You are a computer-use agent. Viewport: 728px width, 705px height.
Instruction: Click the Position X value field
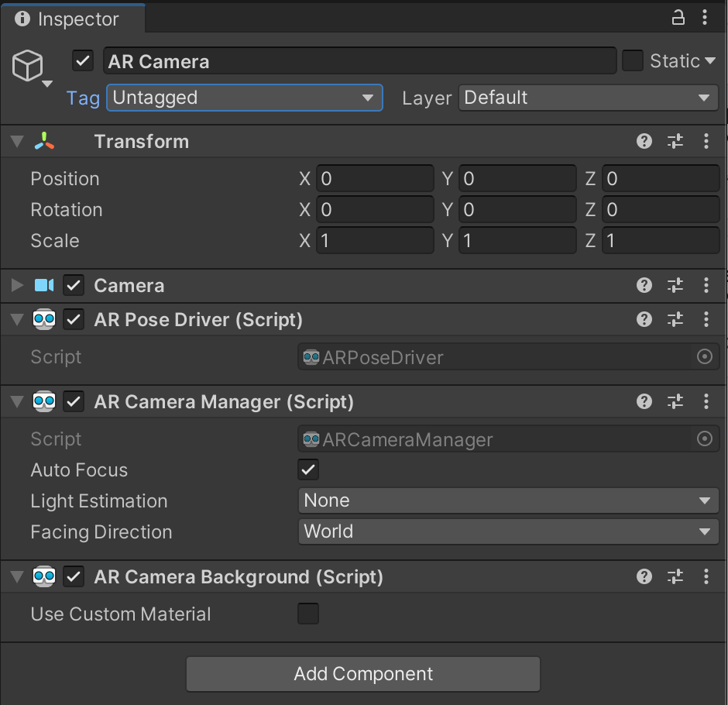pyautogui.click(x=374, y=179)
